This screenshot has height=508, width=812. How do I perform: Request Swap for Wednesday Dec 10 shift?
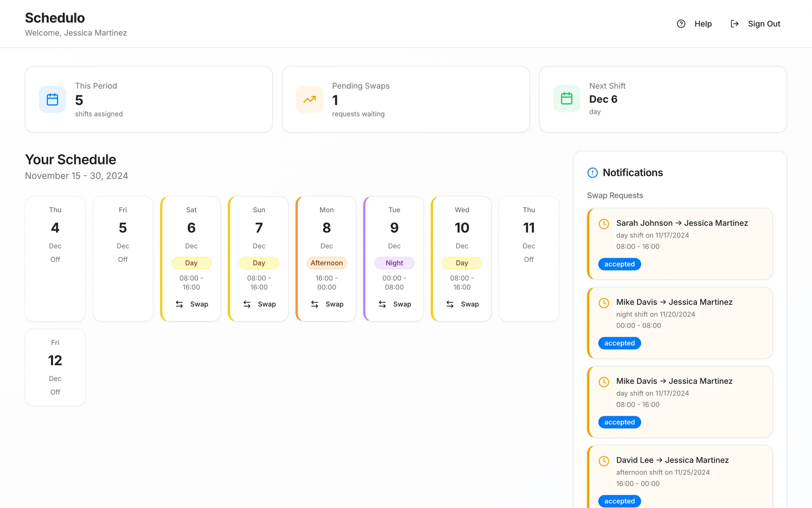tap(462, 304)
